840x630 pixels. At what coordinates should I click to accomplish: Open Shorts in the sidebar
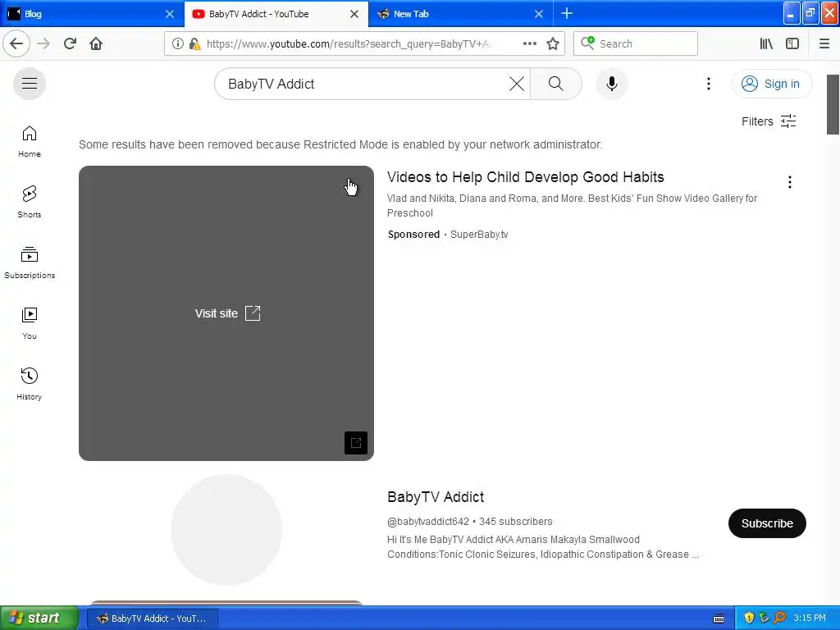tap(30, 202)
